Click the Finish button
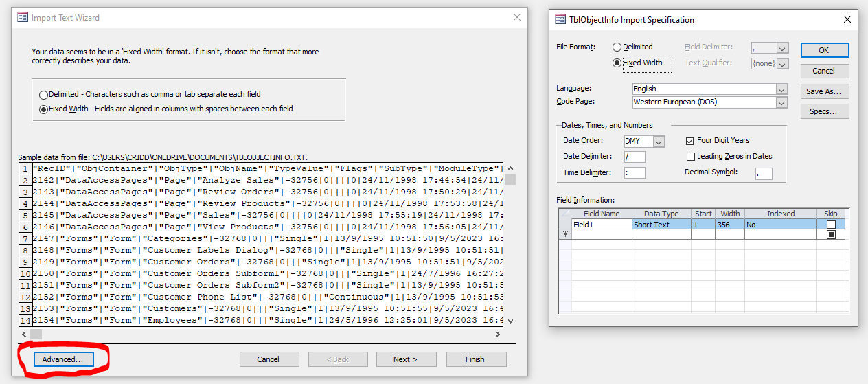Viewport: 868px width, 384px height. [475, 359]
